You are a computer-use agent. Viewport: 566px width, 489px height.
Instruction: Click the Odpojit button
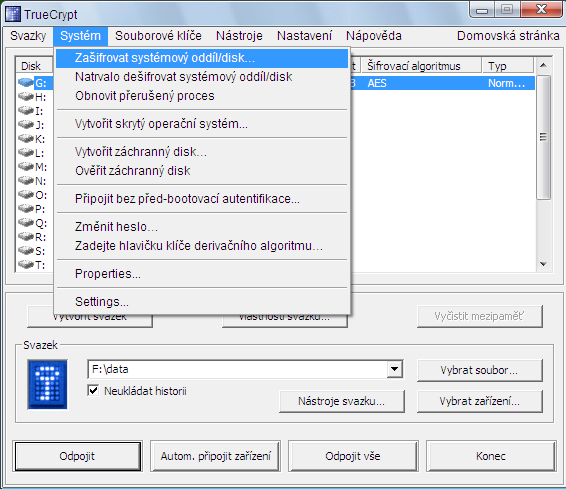tap(77, 456)
